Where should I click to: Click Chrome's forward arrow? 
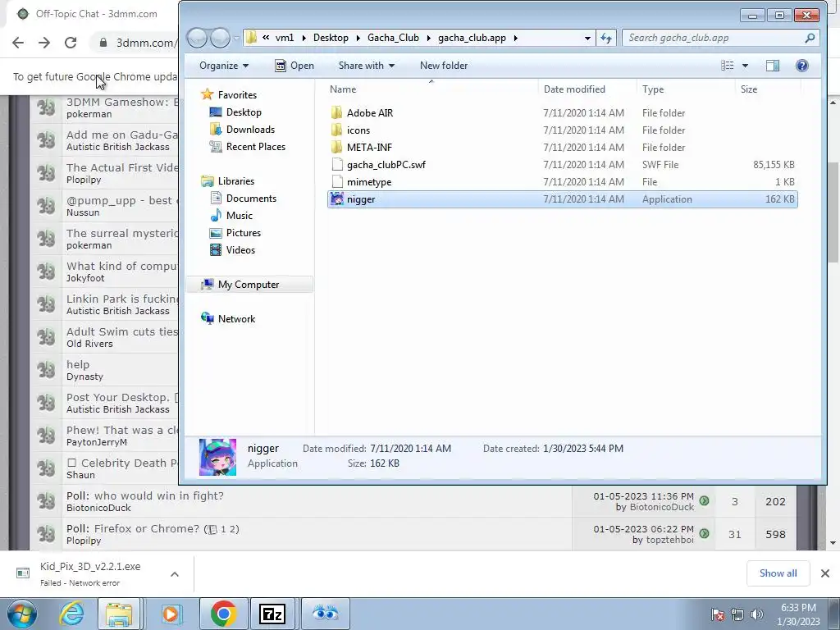[44, 43]
